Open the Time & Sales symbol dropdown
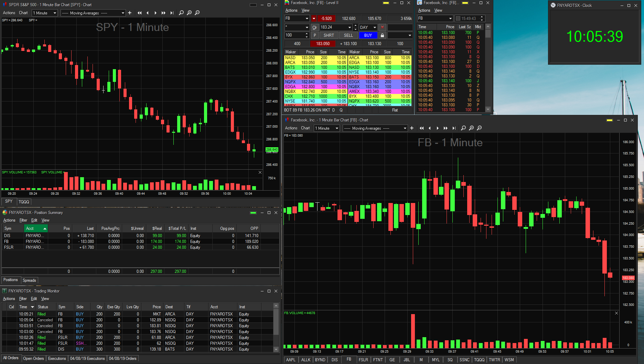 tap(450, 19)
